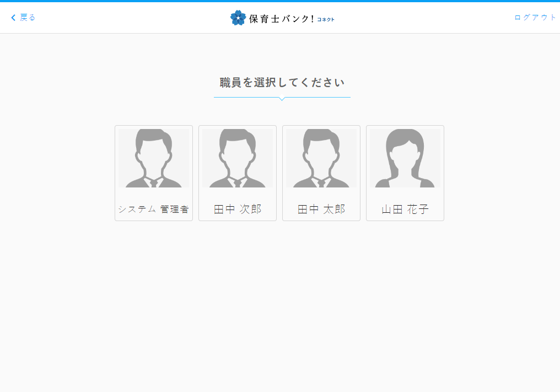Click the blue flower logo icon

[238, 18]
